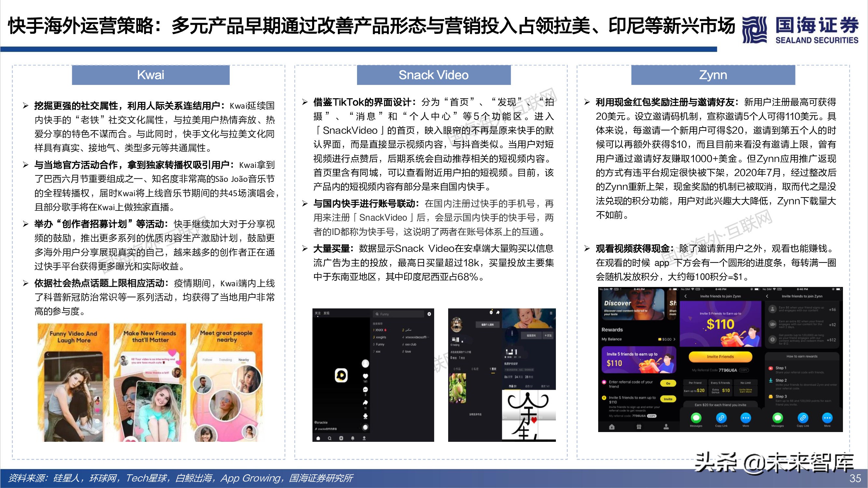Screen dimensions: 868x488
Task: Select the '5 Funny' search suggestion
Action: [x=379, y=345]
